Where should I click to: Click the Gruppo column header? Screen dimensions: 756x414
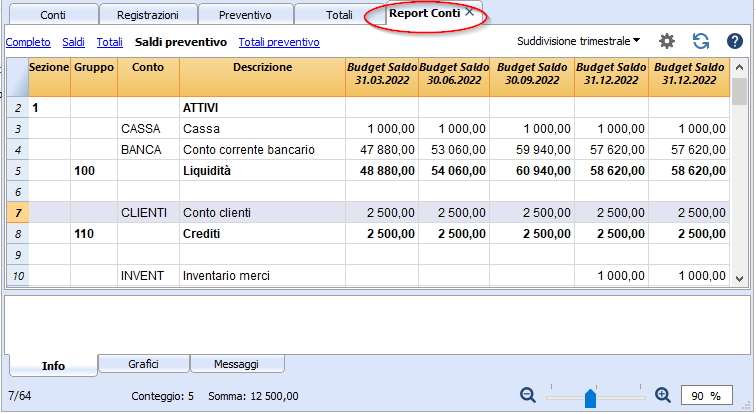click(x=94, y=77)
